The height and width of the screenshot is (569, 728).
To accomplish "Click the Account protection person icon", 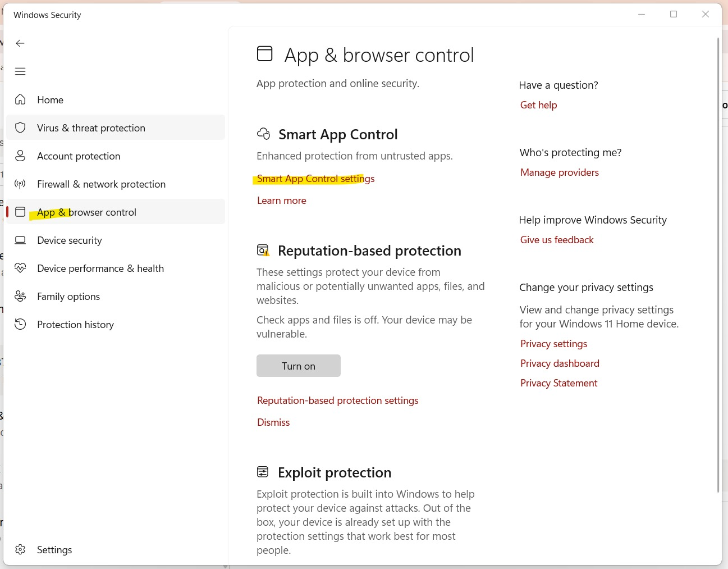I will click(x=20, y=156).
